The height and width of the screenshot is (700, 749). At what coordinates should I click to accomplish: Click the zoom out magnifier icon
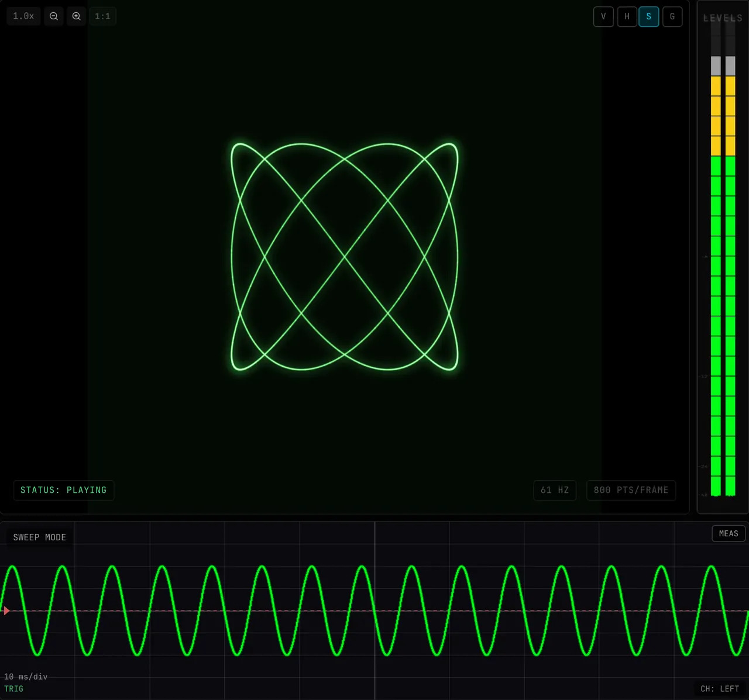coord(54,16)
